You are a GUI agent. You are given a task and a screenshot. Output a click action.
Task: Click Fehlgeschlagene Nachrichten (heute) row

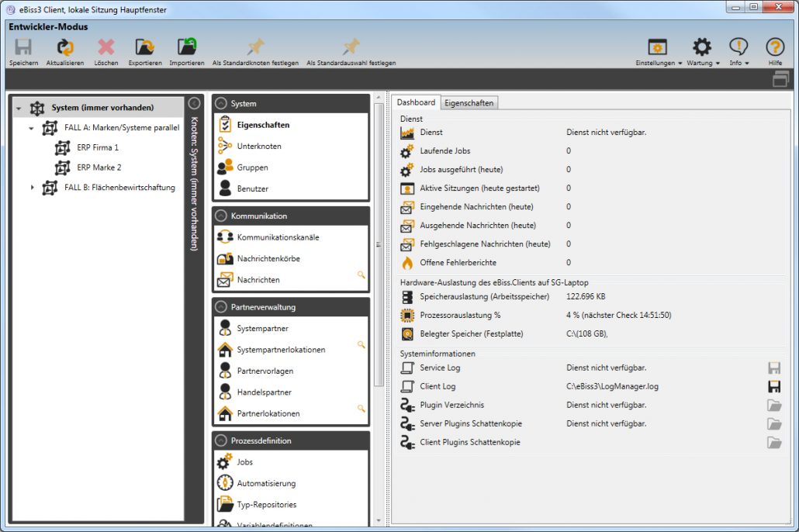point(591,244)
